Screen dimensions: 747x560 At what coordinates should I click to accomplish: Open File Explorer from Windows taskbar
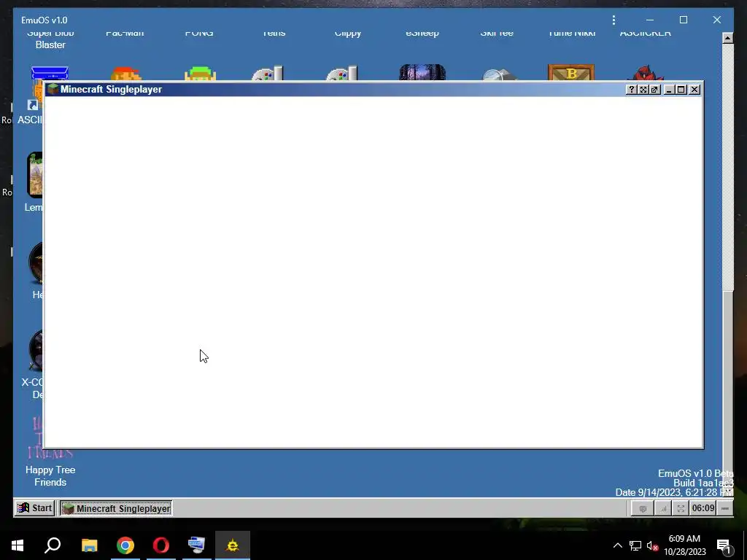point(89,545)
